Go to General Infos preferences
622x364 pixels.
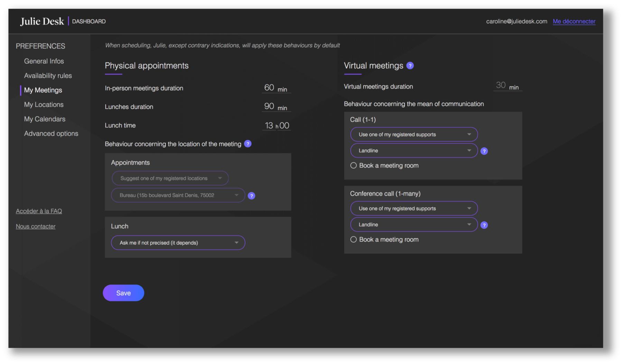[x=44, y=61]
